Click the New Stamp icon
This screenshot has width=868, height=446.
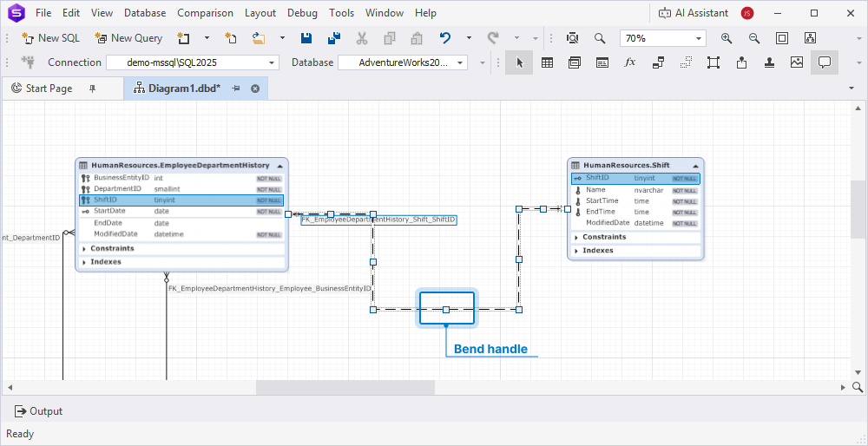point(769,62)
